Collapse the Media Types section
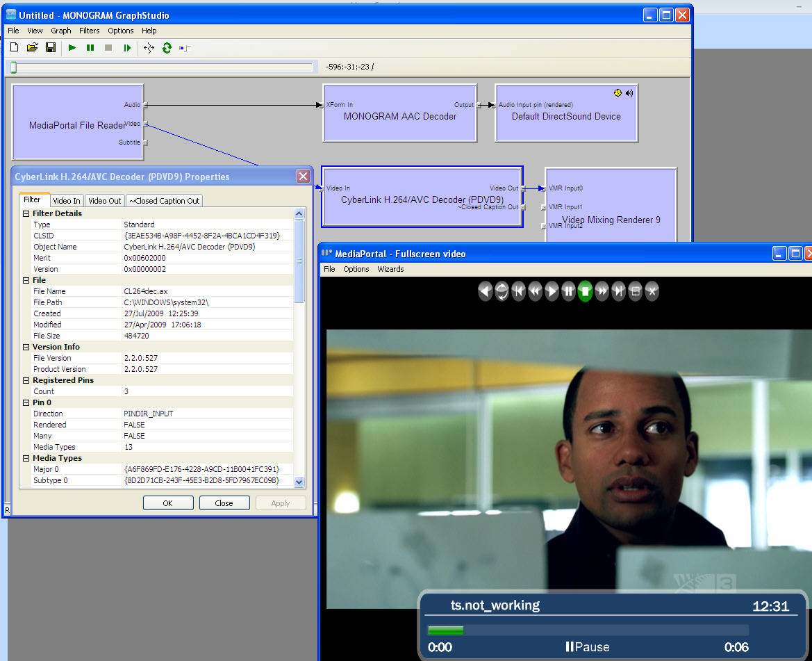Viewport: 812px width, 661px height. click(26, 459)
